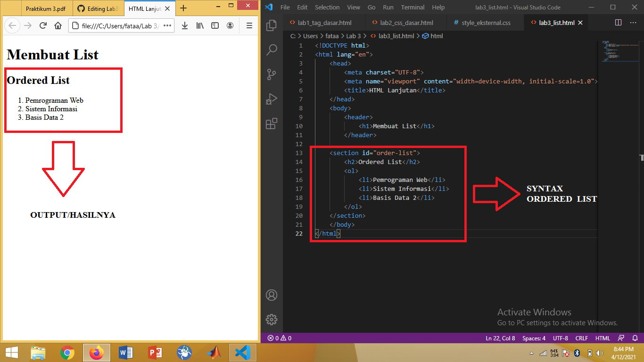644x362 pixels.
Task: Open the Explorer view in VS Code
Action: pos(272,25)
